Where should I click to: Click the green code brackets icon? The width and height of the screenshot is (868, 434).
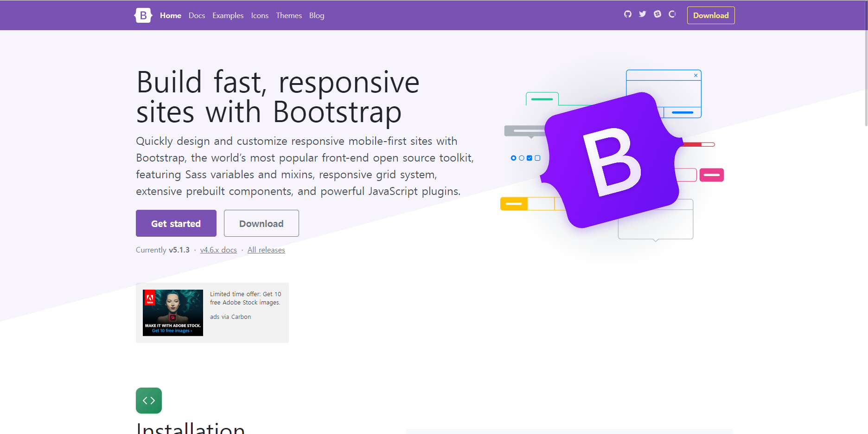[x=149, y=401]
